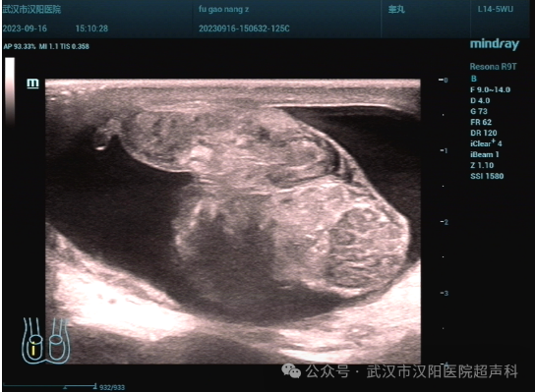535x392 pixels.
Task: Click the depth parameter D 4.0
Action: (480, 100)
